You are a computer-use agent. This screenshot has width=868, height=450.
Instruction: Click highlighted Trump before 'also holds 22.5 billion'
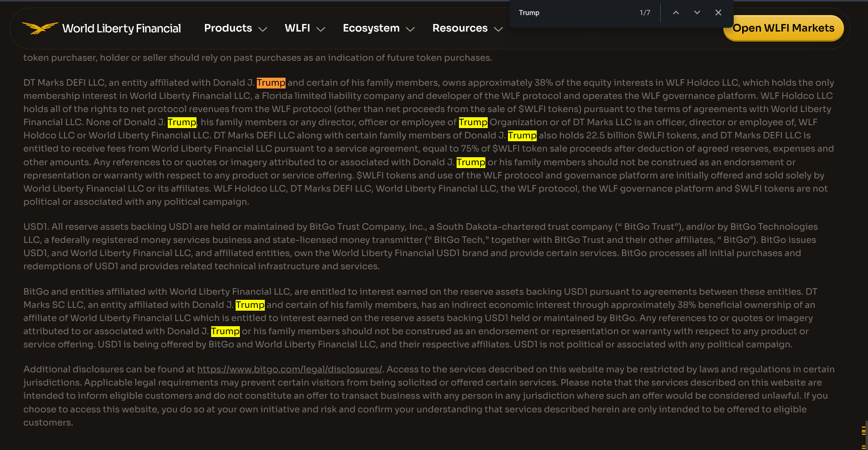[x=522, y=136]
